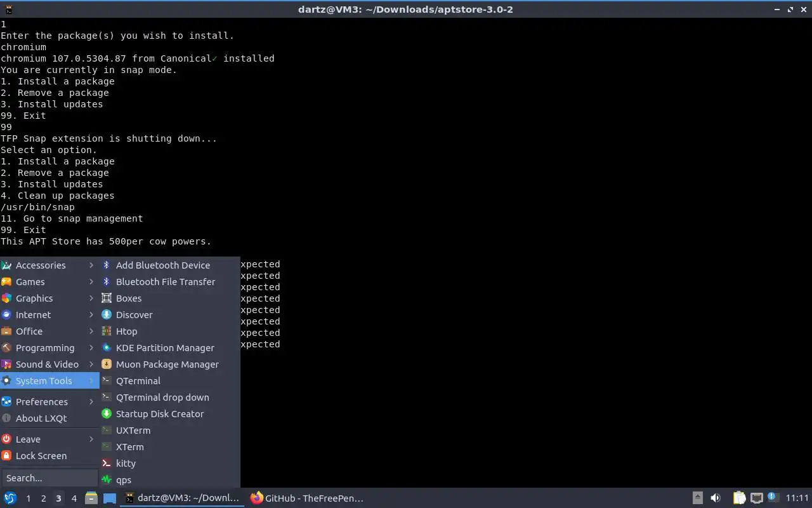Click '11. Go to snap management' line
This screenshot has height=508, width=812.
pos(72,218)
